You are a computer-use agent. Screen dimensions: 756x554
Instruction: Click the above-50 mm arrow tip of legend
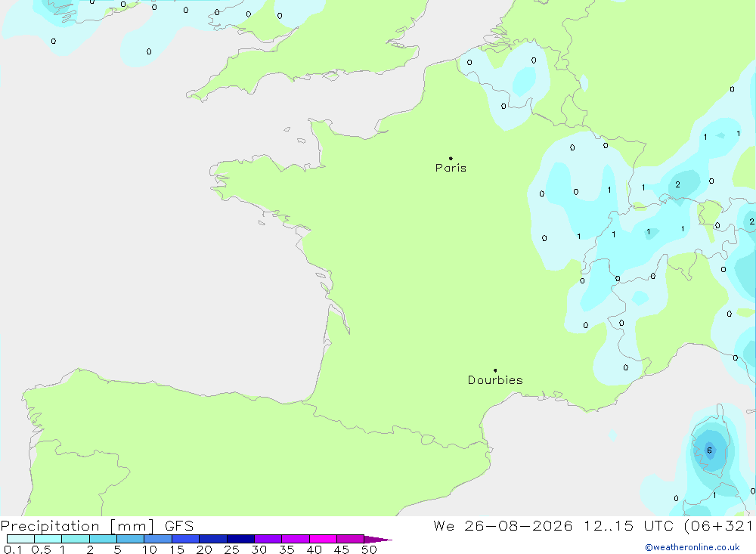click(378, 540)
